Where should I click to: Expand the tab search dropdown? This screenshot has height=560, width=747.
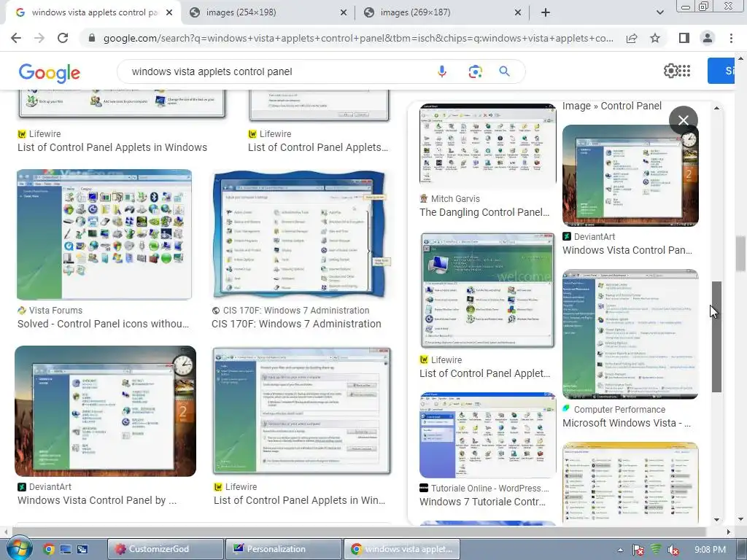pos(659,12)
